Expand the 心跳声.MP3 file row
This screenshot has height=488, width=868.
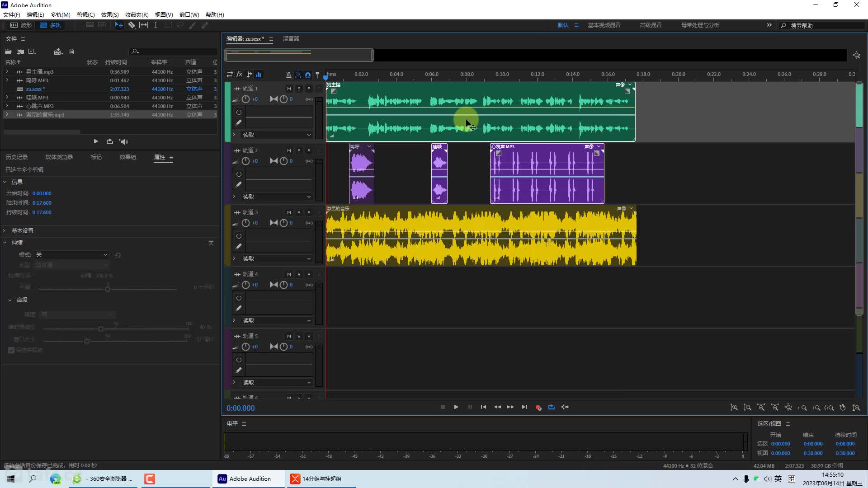pos(7,106)
